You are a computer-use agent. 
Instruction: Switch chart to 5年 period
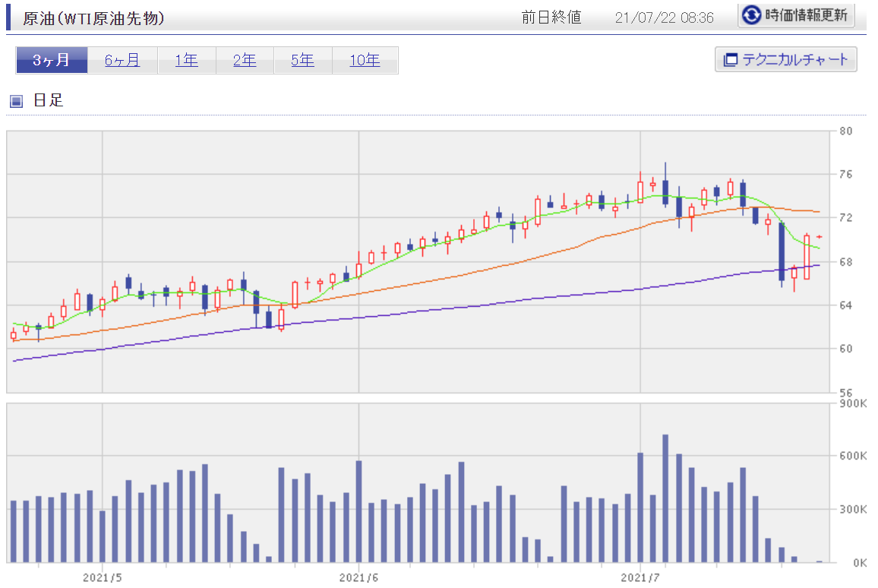tap(302, 60)
